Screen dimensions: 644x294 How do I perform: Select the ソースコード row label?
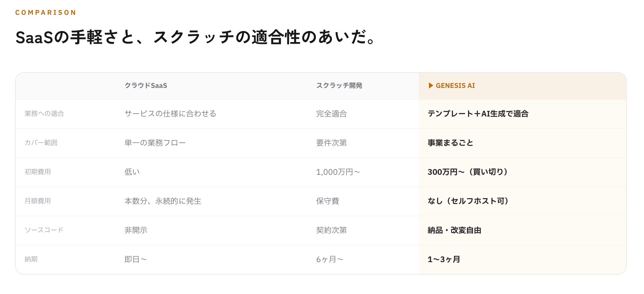[44, 230]
